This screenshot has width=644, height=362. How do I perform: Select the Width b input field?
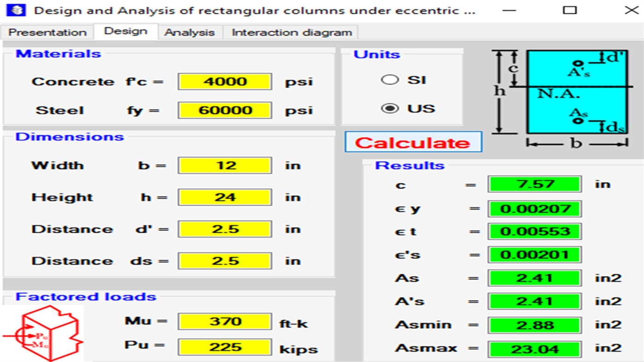click(x=224, y=165)
